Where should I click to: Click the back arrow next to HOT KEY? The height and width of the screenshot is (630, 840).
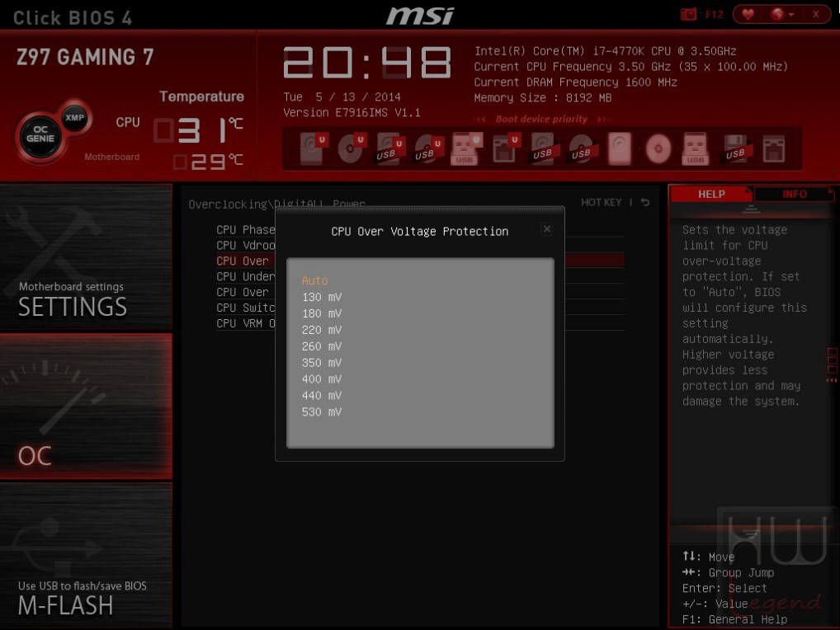click(645, 202)
